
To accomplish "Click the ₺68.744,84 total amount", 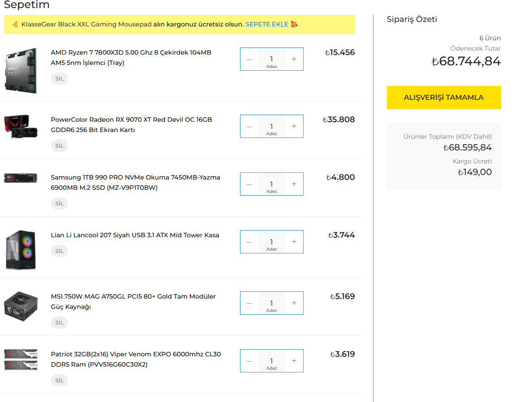I will [x=466, y=61].
